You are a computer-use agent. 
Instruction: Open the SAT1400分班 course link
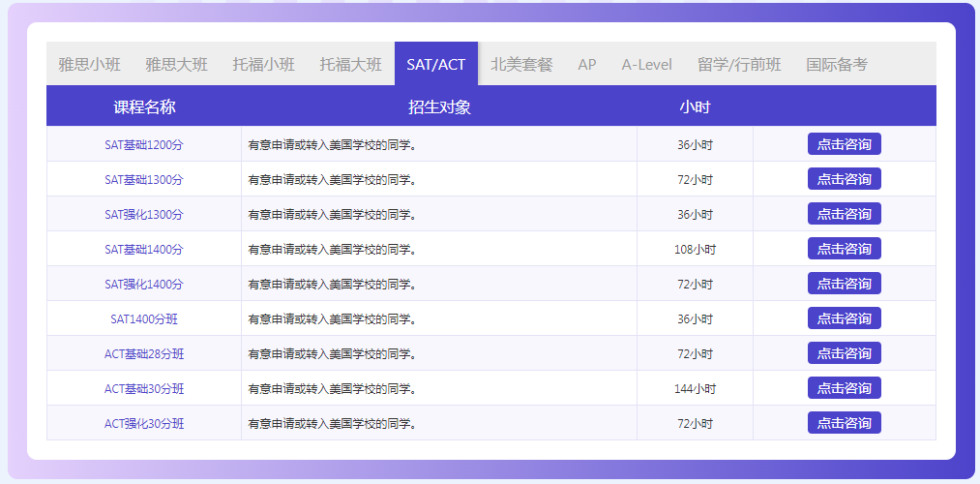pyautogui.click(x=144, y=318)
